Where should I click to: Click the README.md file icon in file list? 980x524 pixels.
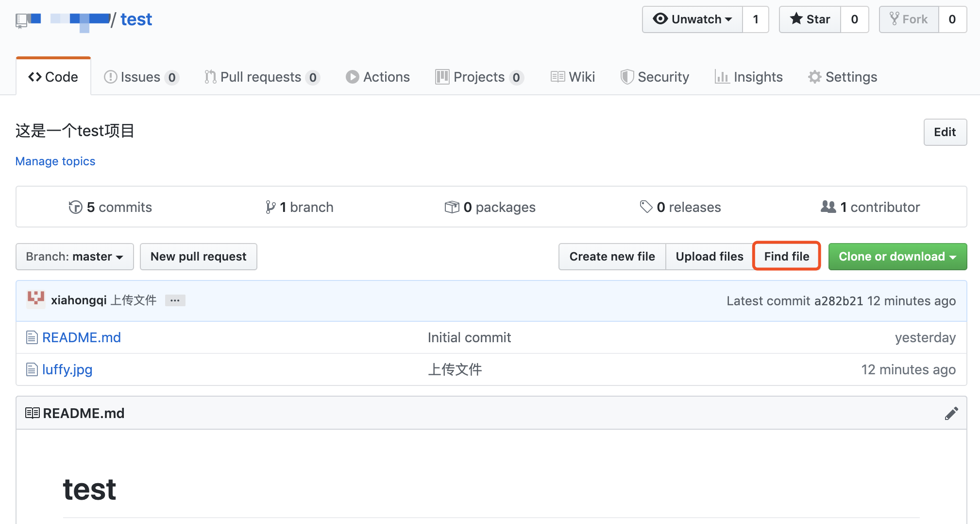(x=32, y=337)
